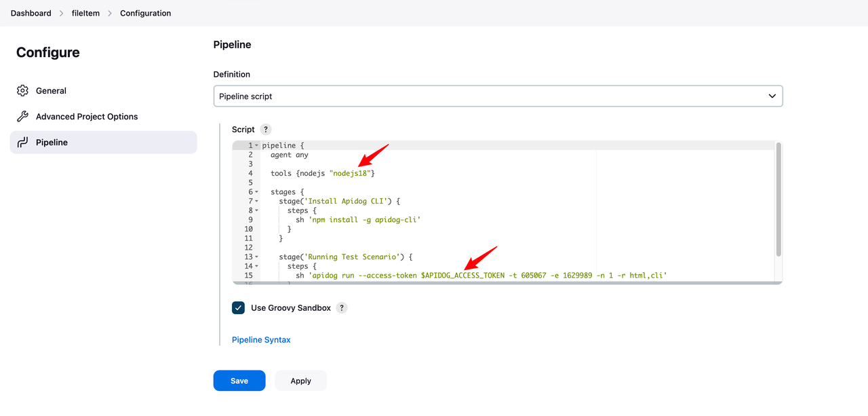Image resolution: width=868 pixels, height=416 pixels.
Task: Toggle the Use Groovy Sandbox checkbox
Action: coord(238,308)
